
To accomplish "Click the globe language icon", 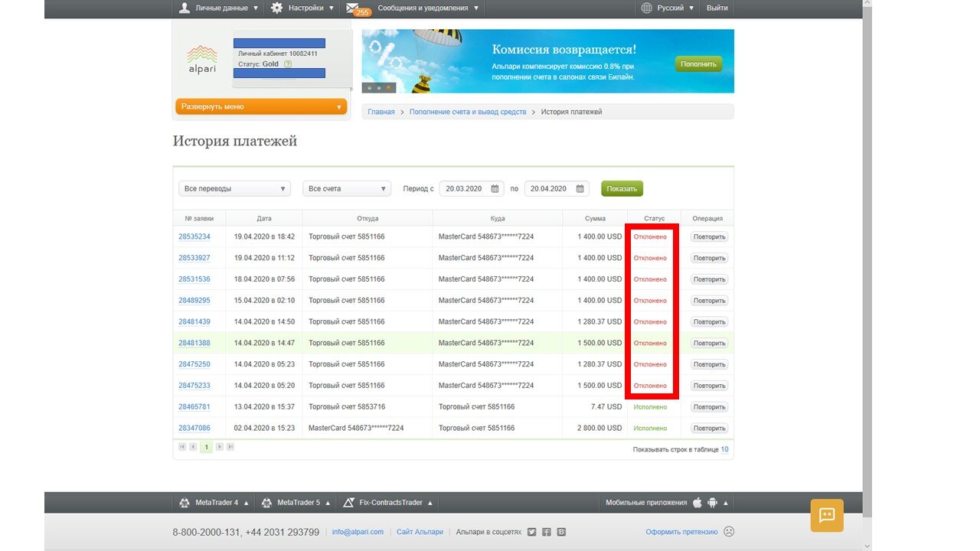I will point(647,8).
